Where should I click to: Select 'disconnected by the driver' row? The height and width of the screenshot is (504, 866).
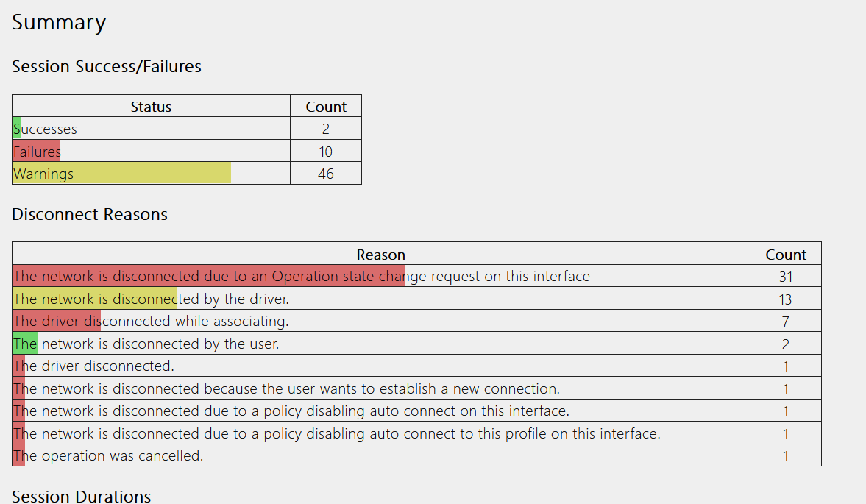click(x=380, y=299)
